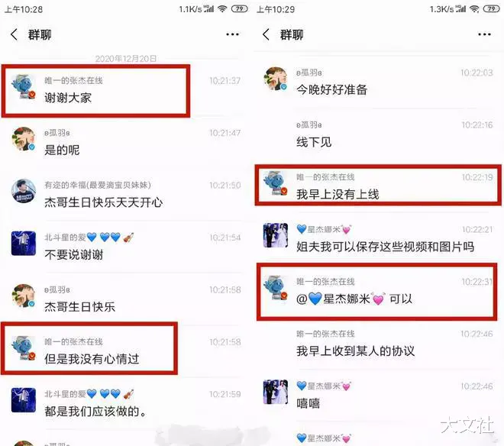Select the message 但是我没有心情过

pos(92,359)
